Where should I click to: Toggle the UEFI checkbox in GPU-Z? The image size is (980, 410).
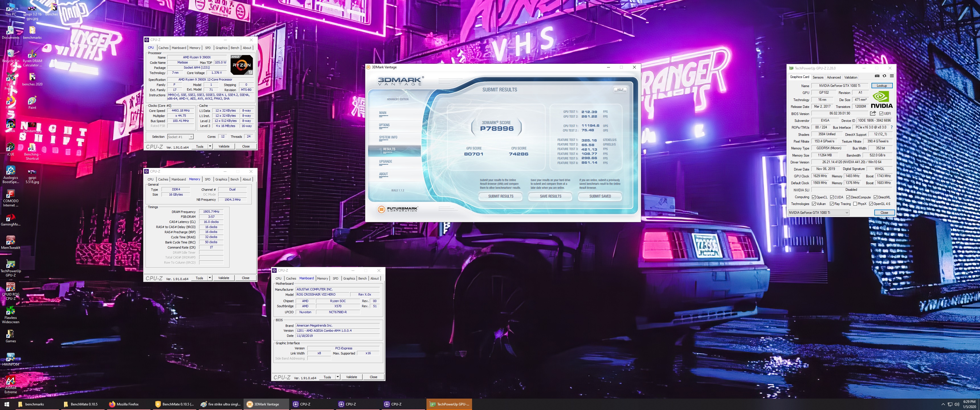click(881, 113)
